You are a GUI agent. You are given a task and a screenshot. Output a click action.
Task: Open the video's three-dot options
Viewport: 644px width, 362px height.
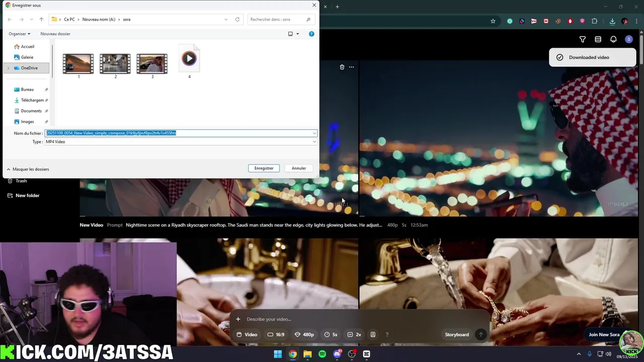point(351,67)
